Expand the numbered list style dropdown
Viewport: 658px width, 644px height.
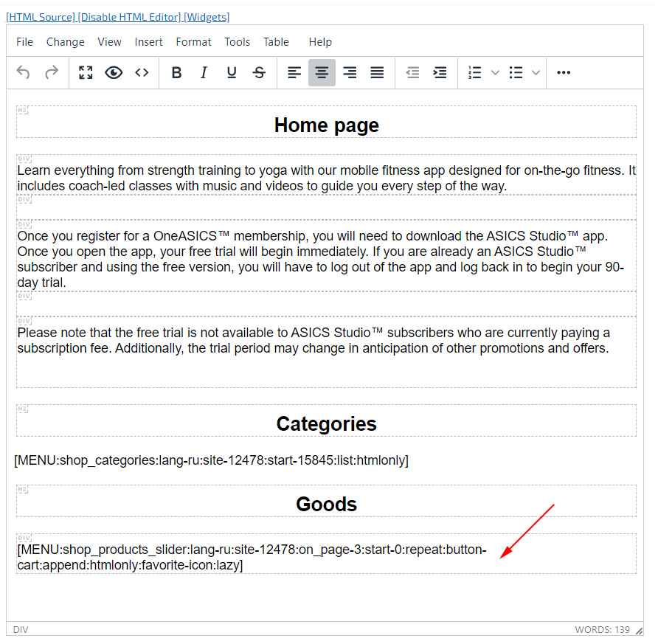click(x=495, y=72)
